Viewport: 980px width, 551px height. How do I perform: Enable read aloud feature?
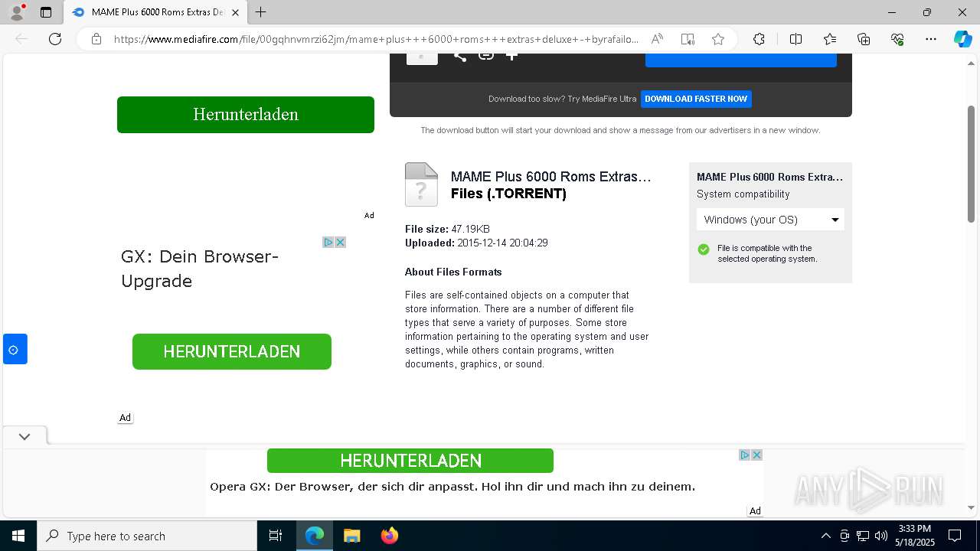[657, 39]
